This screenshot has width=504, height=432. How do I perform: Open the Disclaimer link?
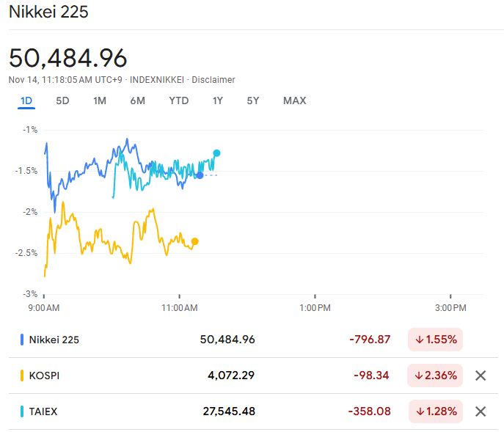[x=213, y=79]
